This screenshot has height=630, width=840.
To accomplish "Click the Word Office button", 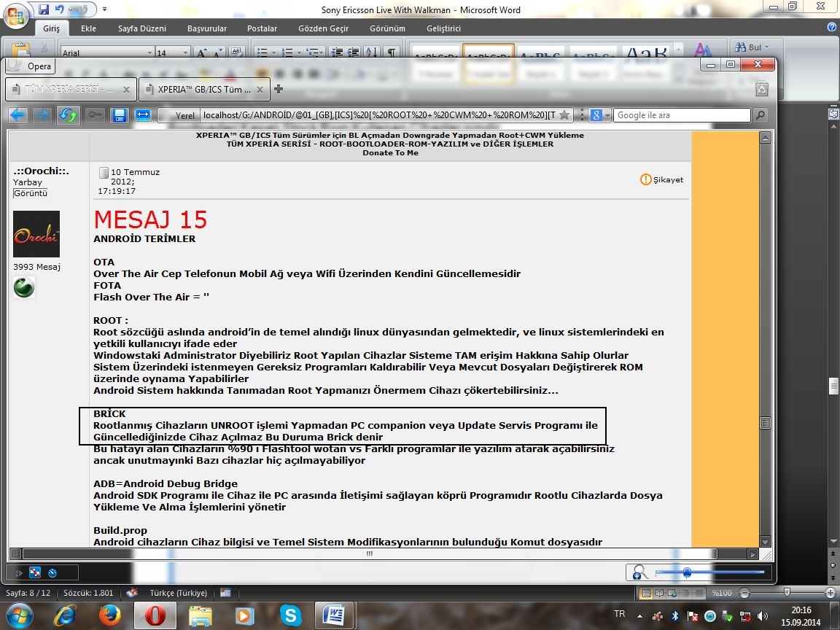I will click(x=16, y=15).
